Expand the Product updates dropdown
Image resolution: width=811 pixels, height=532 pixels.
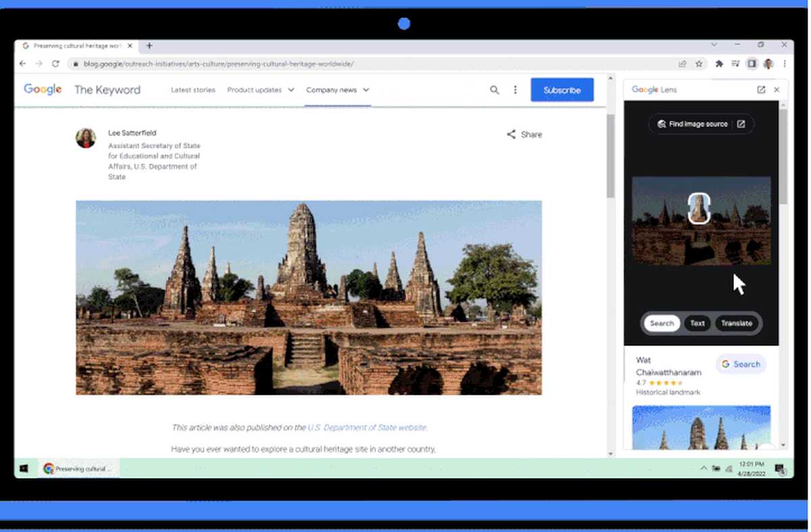260,90
